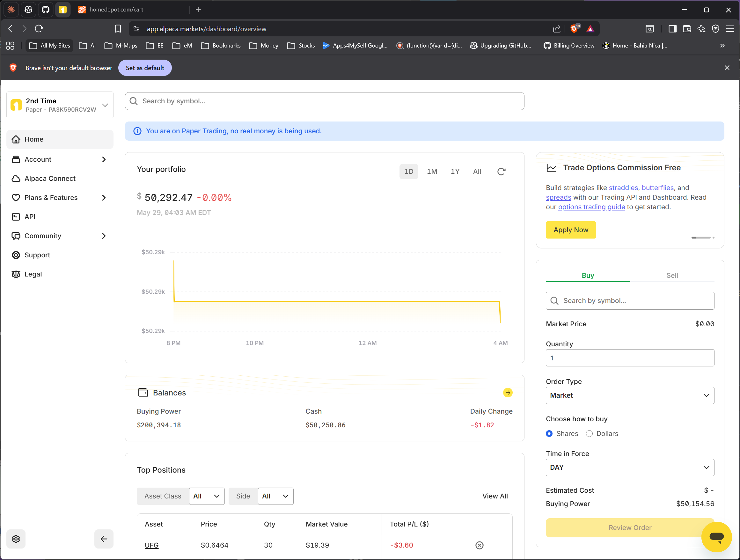Dismiss the default browser banner
The height and width of the screenshot is (560, 740).
727,68
